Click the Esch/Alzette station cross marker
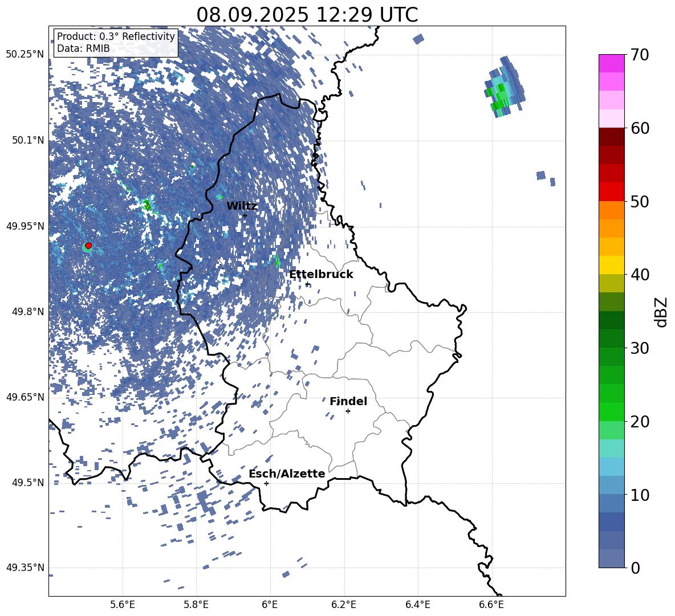Image resolution: width=675 pixels, height=616 pixels. (266, 483)
